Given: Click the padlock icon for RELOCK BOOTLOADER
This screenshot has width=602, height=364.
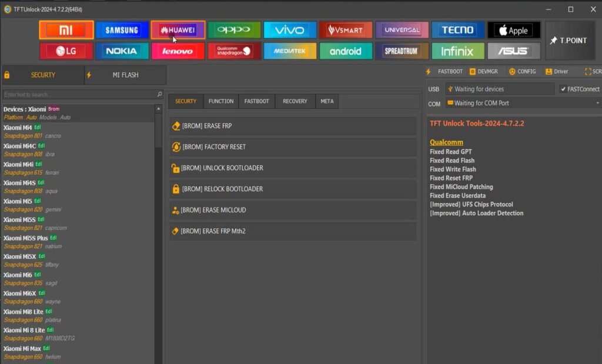Looking at the screenshot, I should click(x=176, y=189).
